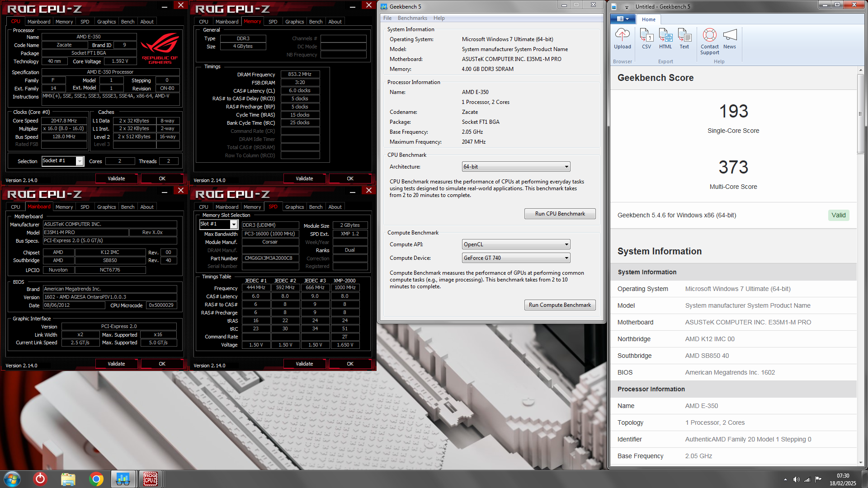
Task: Open Help menu in Geekbench 5
Action: 439,18
